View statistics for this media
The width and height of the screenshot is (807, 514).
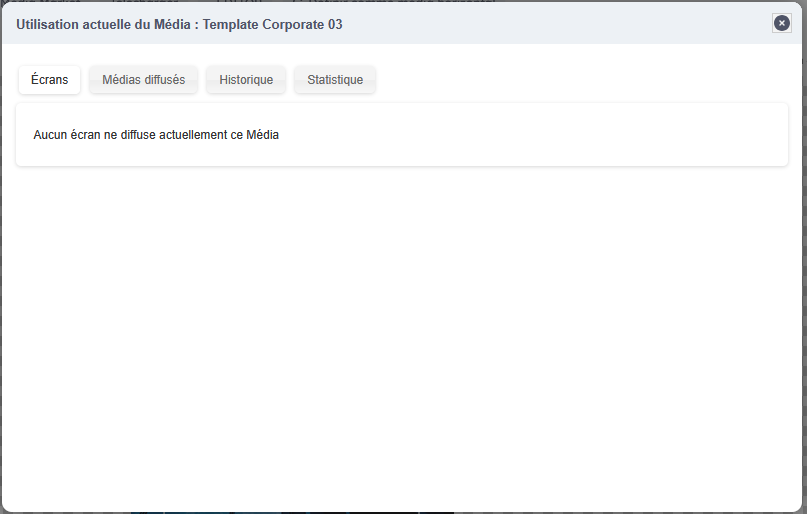pyautogui.click(x=335, y=80)
